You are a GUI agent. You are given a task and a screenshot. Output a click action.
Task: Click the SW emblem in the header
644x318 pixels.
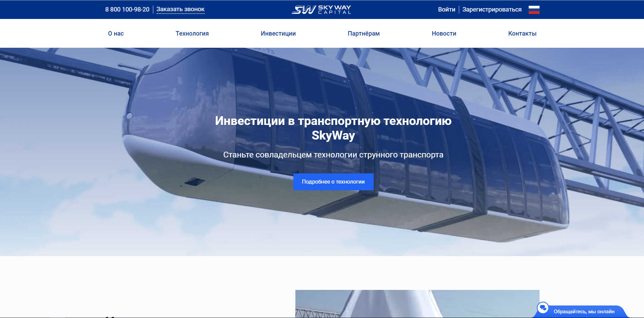300,9
